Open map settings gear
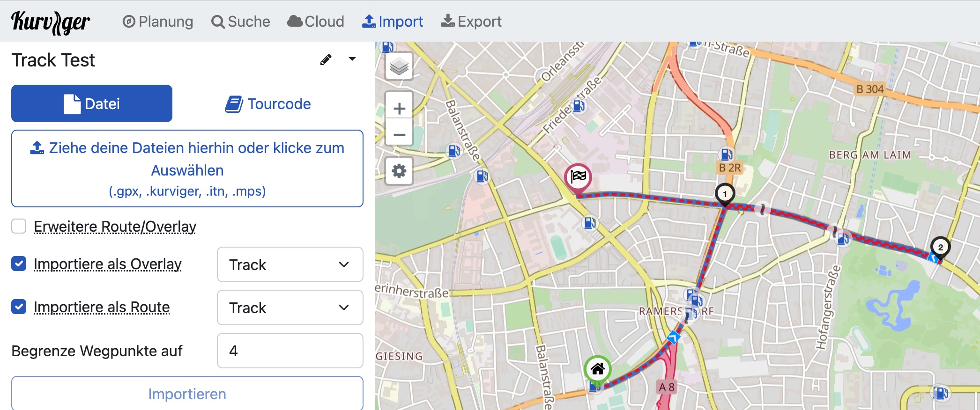Viewport: 980px width, 410px height. 399,171
